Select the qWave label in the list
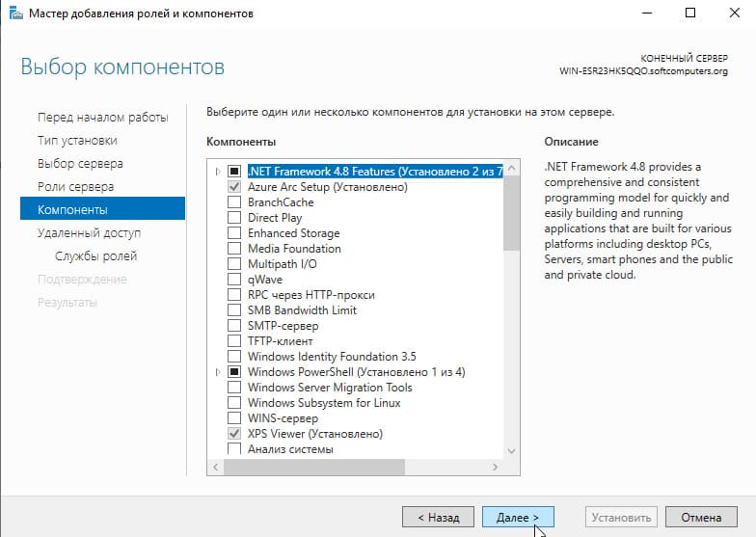 265,280
